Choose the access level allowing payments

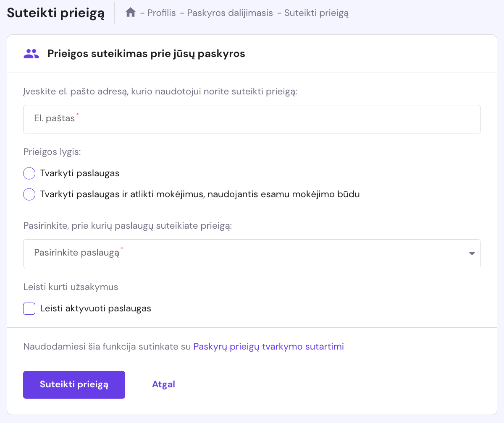(x=29, y=194)
